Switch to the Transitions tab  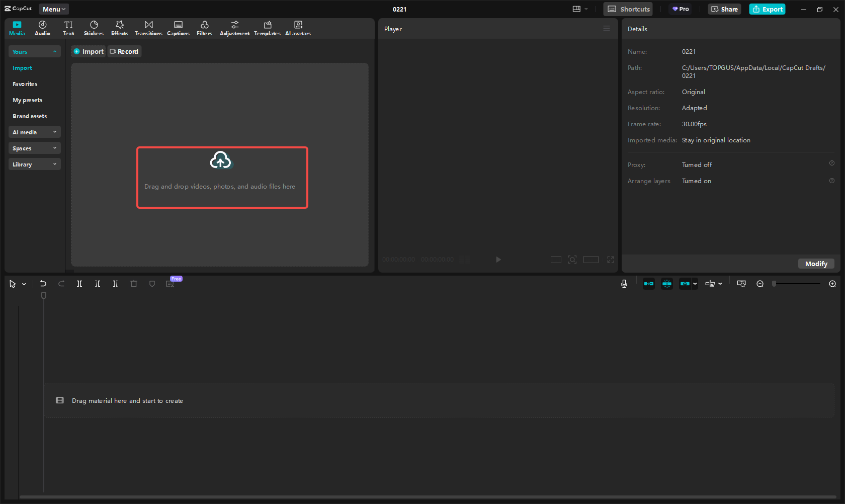coord(148,28)
